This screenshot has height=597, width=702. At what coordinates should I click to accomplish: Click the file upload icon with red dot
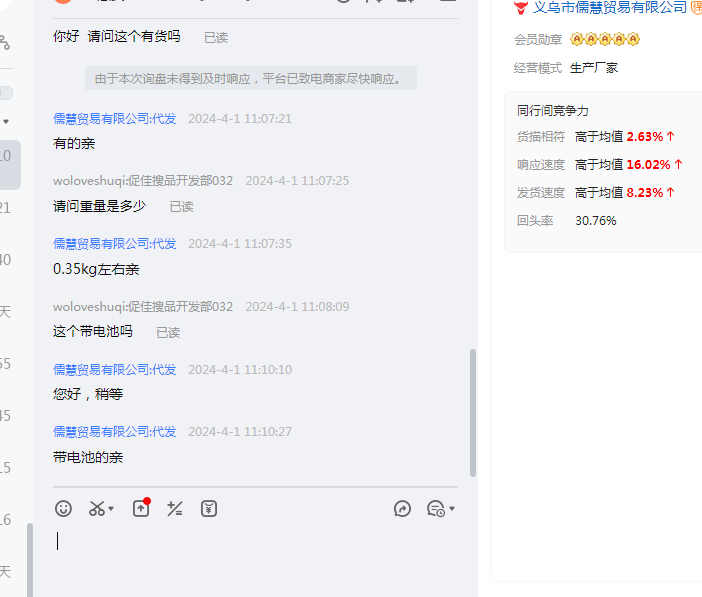[141, 508]
